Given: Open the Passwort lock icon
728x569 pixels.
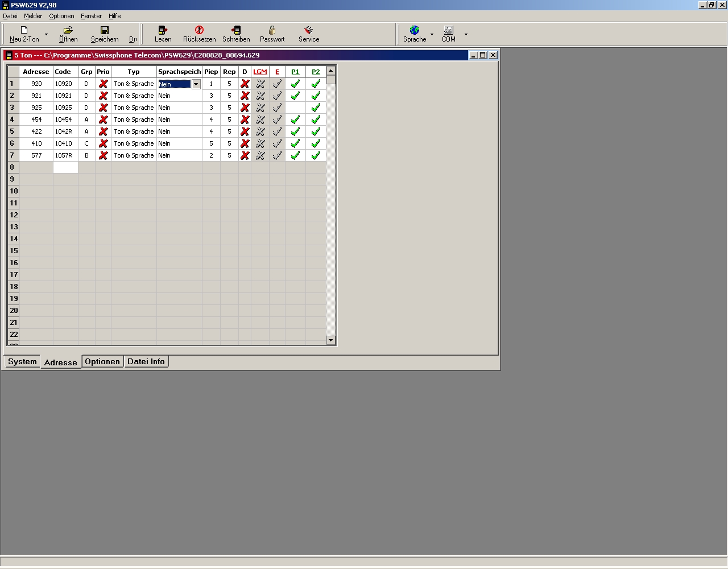Looking at the screenshot, I should point(272,30).
